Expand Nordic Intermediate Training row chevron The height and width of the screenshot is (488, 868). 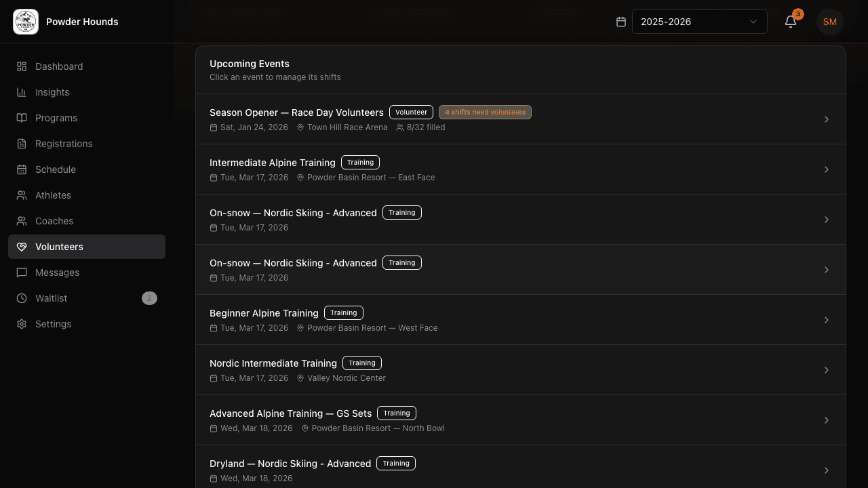click(x=827, y=370)
